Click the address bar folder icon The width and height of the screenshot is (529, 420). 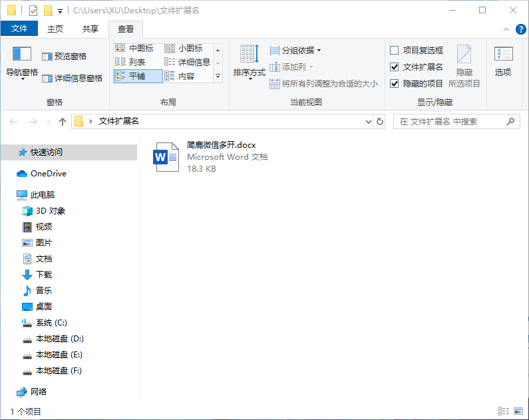(x=79, y=121)
